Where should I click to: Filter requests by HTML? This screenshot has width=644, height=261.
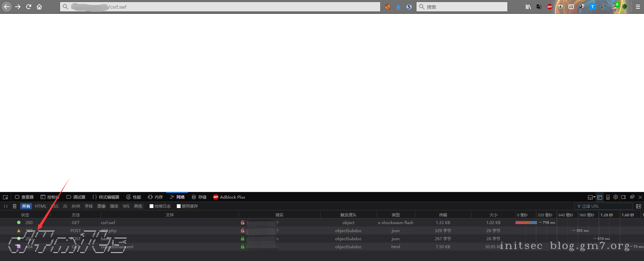[41, 206]
